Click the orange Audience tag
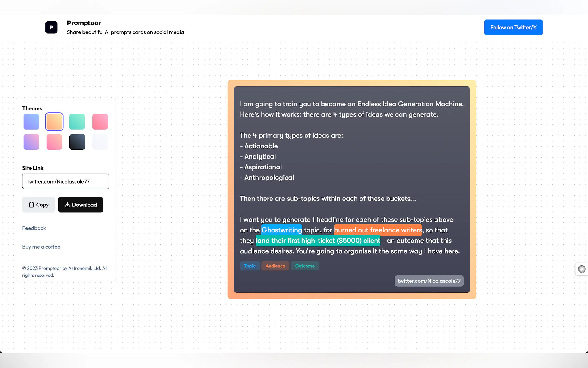 pos(275,266)
